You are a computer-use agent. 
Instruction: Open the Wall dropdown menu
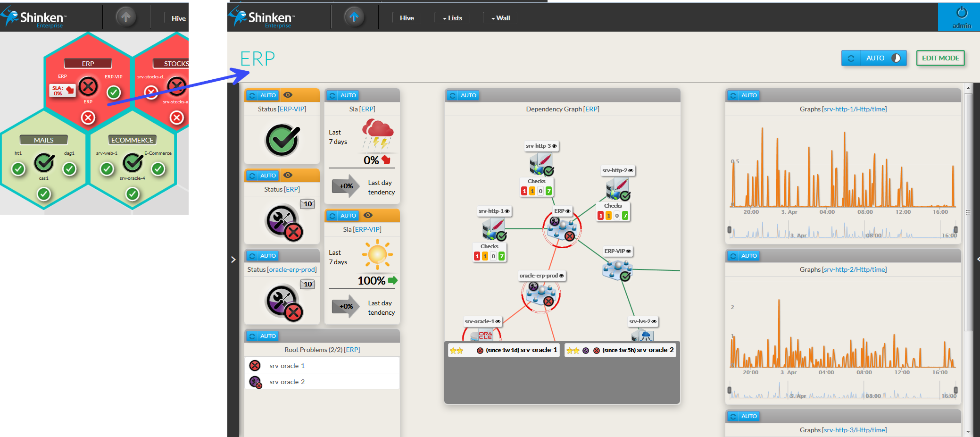click(500, 18)
